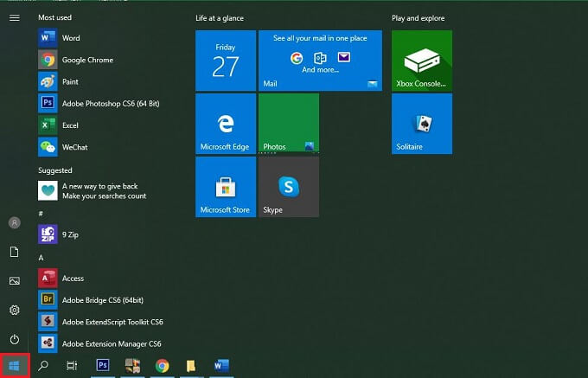Screen dimensions: 588x378
Task: Click the 'A' letter header in app list
Action: tap(41, 258)
